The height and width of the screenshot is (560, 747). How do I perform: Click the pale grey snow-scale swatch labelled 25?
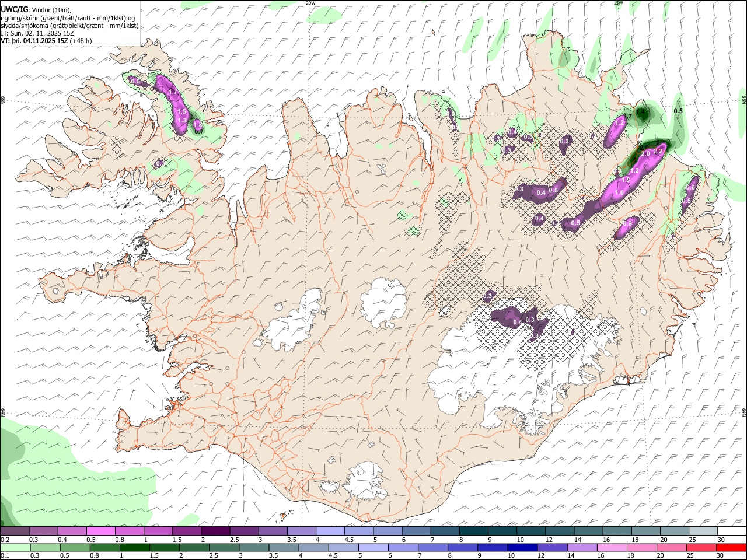[x=703, y=531]
